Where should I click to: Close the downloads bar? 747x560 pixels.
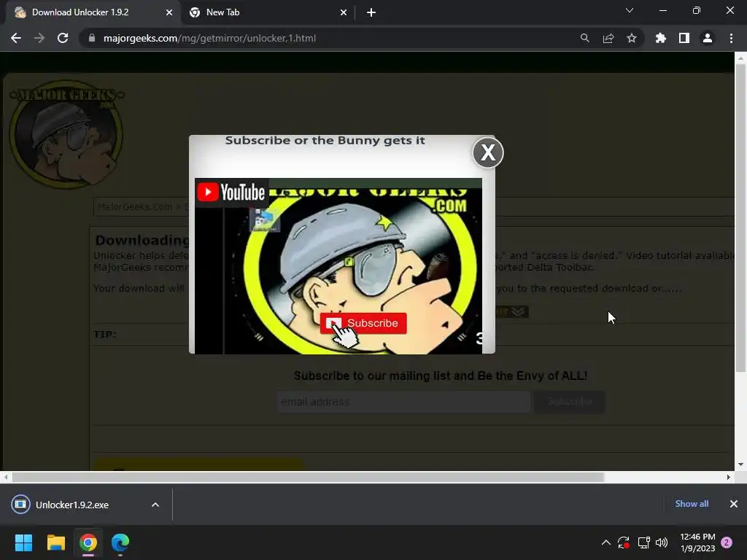[734, 504]
